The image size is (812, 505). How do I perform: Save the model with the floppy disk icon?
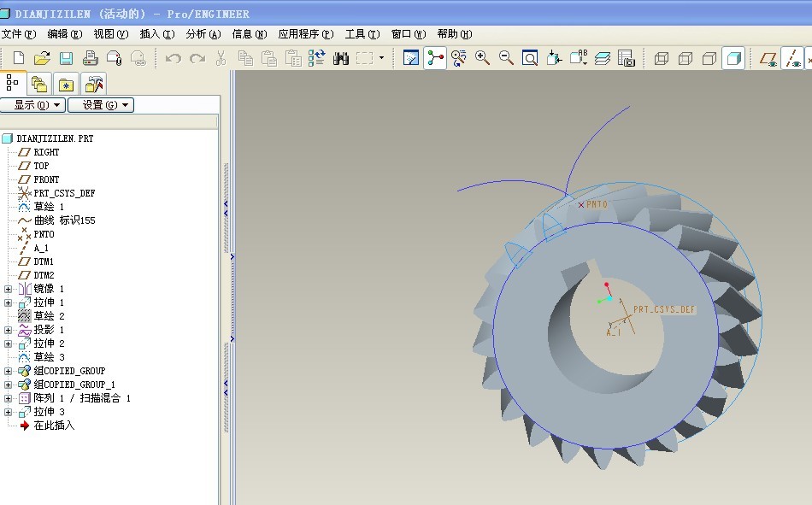tap(67, 58)
